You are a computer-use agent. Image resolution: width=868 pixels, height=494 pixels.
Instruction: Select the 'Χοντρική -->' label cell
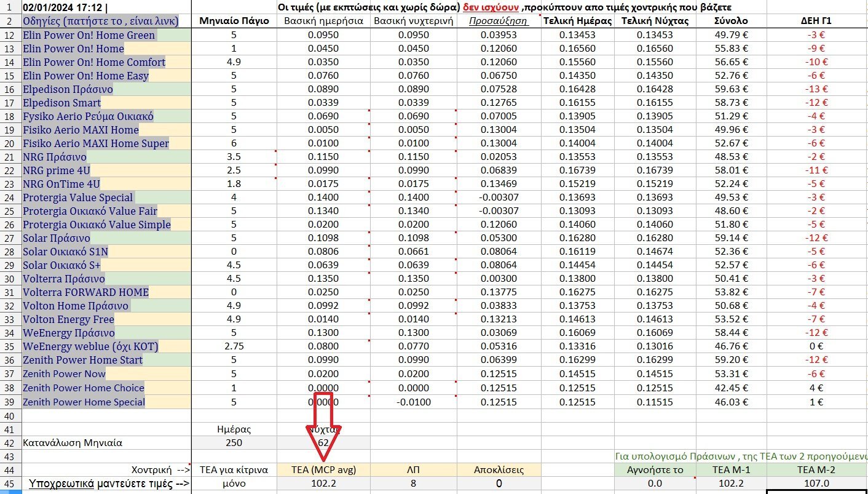(106, 469)
